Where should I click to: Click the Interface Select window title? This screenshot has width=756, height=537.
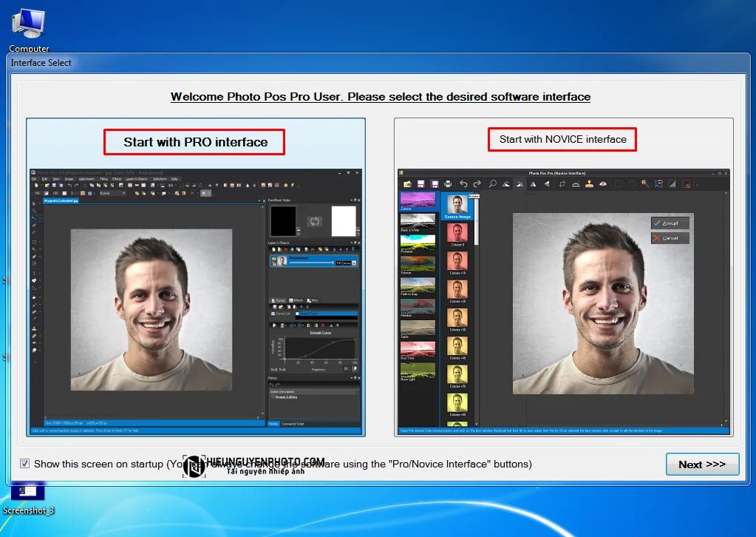pyautogui.click(x=41, y=63)
